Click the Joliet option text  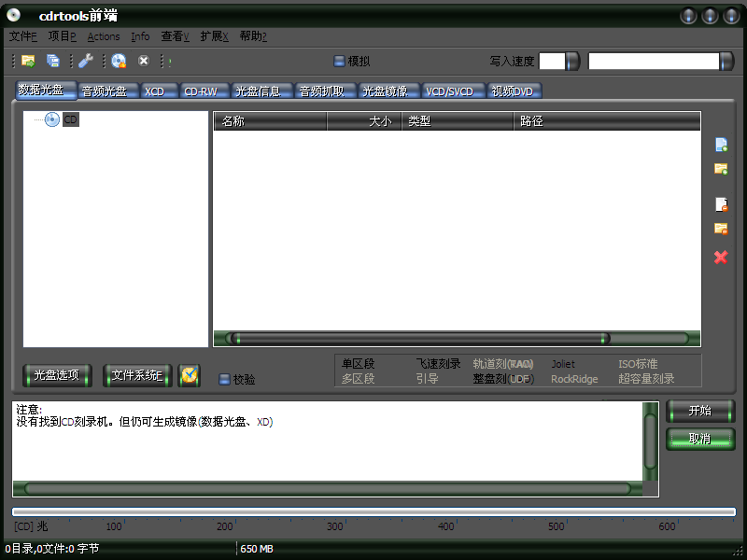pos(563,364)
